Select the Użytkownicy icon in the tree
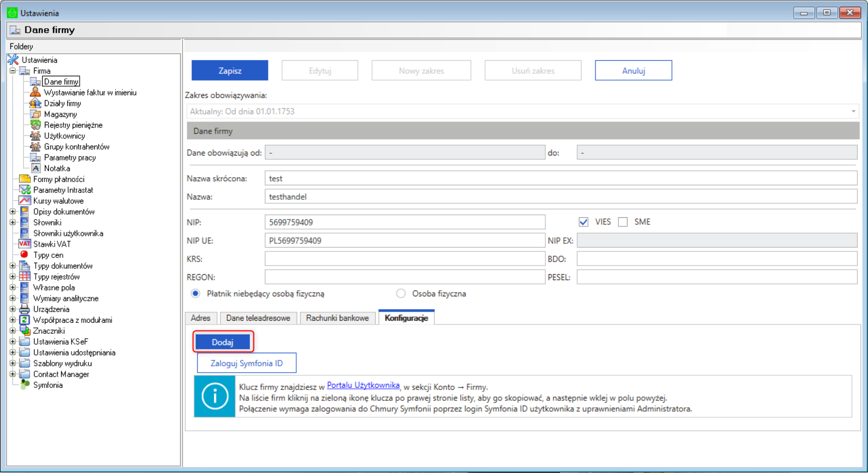The image size is (868, 473). tap(35, 136)
